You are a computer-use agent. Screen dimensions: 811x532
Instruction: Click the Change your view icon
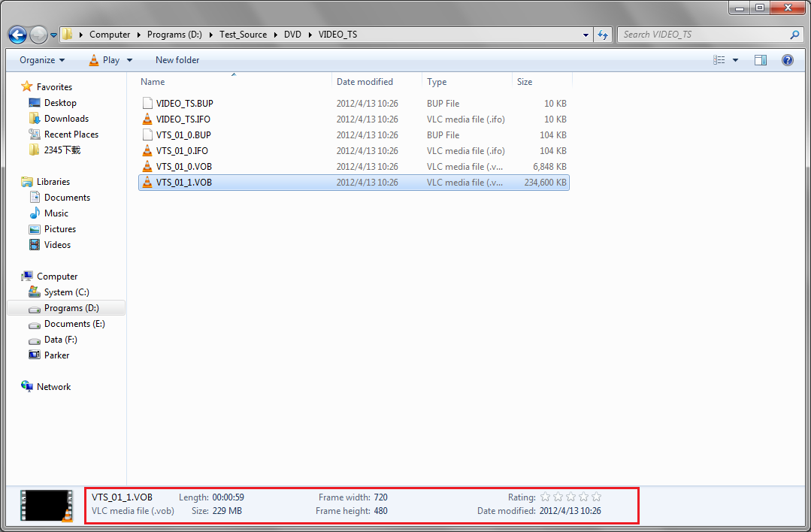click(719, 60)
